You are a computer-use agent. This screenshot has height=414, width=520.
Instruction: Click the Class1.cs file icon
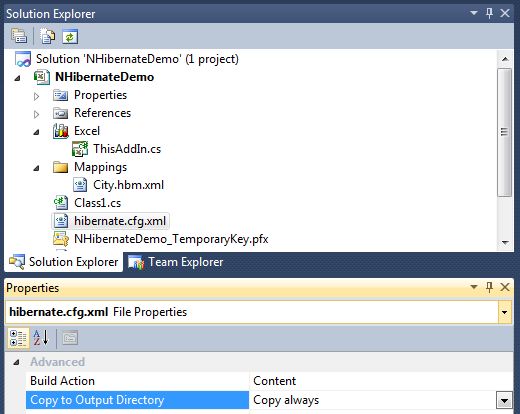pyautogui.click(x=61, y=203)
